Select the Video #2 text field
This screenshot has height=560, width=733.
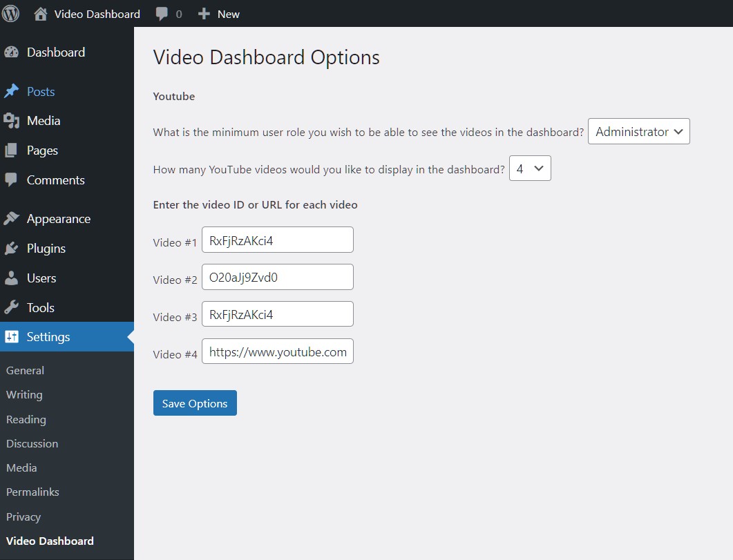[277, 277]
